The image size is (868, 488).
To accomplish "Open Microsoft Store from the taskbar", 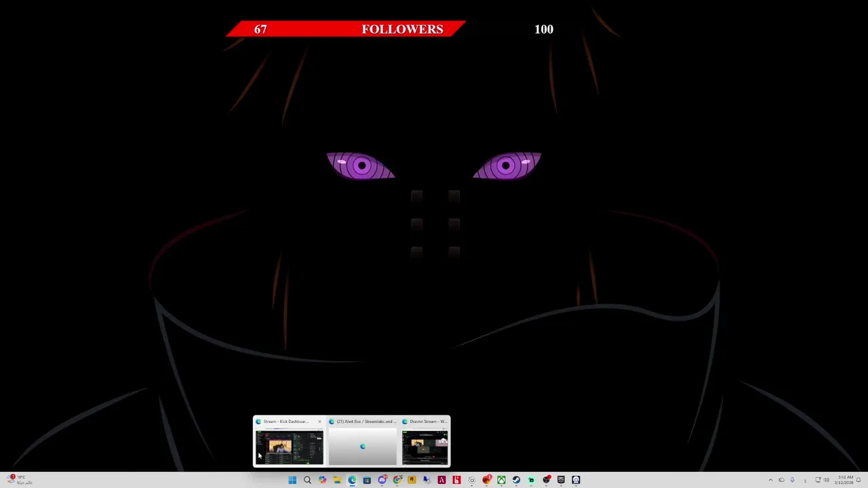I will 367,480.
